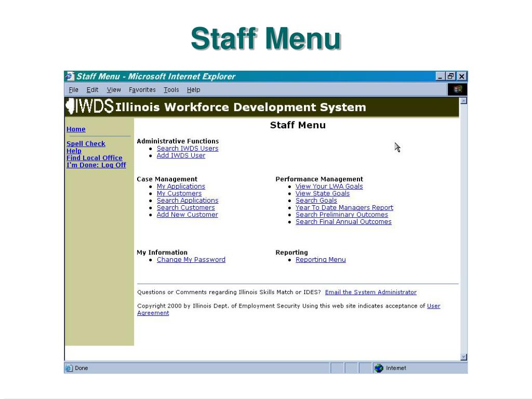
Task: Click the Staff Menu page heading
Action: click(x=298, y=125)
